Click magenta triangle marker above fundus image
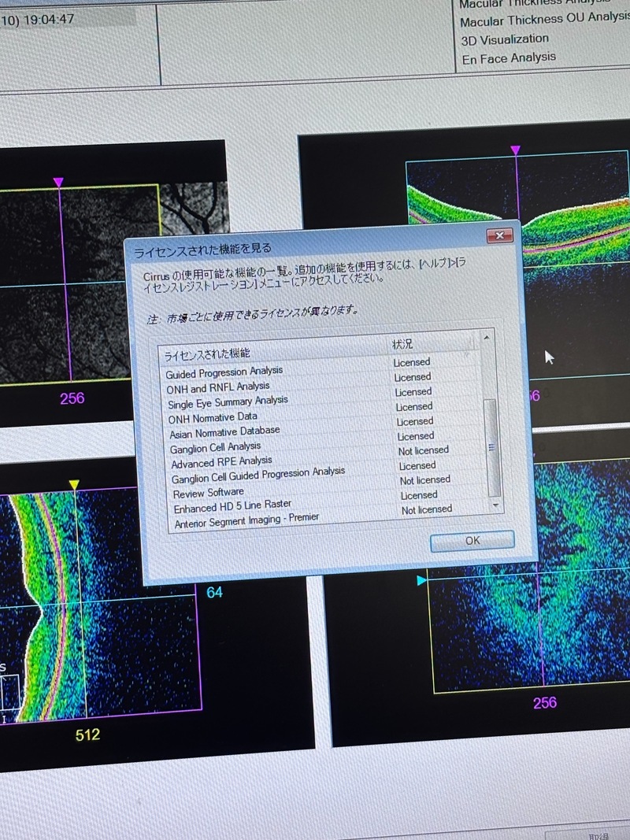 click(58, 183)
